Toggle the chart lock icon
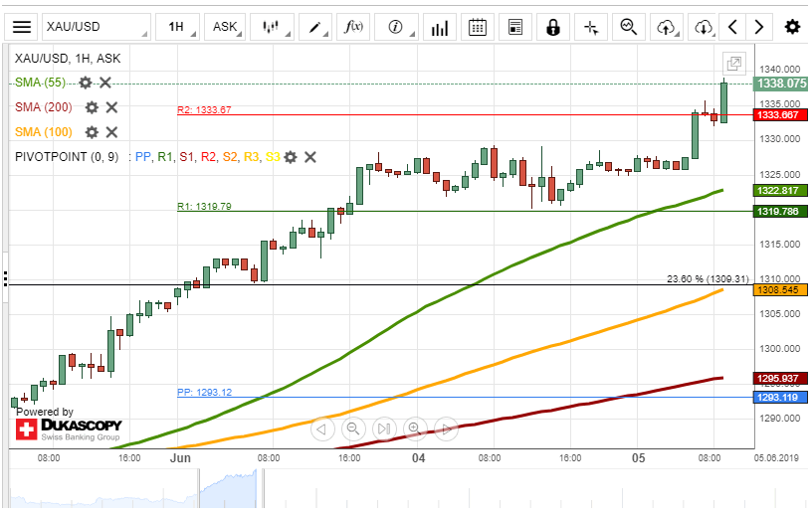This screenshot has height=515, width=812. click(x=553, y=27)
